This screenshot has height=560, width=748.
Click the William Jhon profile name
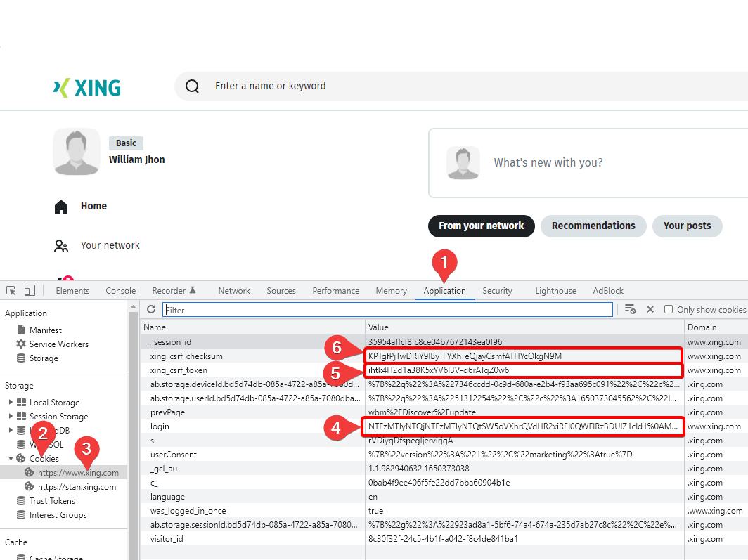click(137, 159)
